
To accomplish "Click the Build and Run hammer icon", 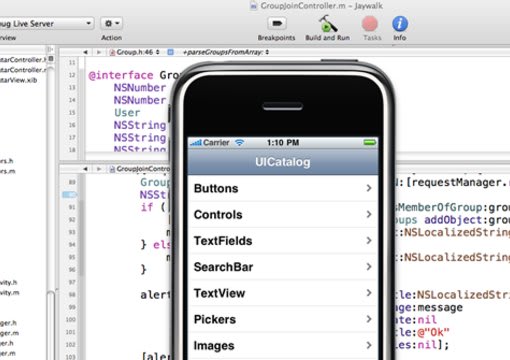I will click(x=327, y=23).
